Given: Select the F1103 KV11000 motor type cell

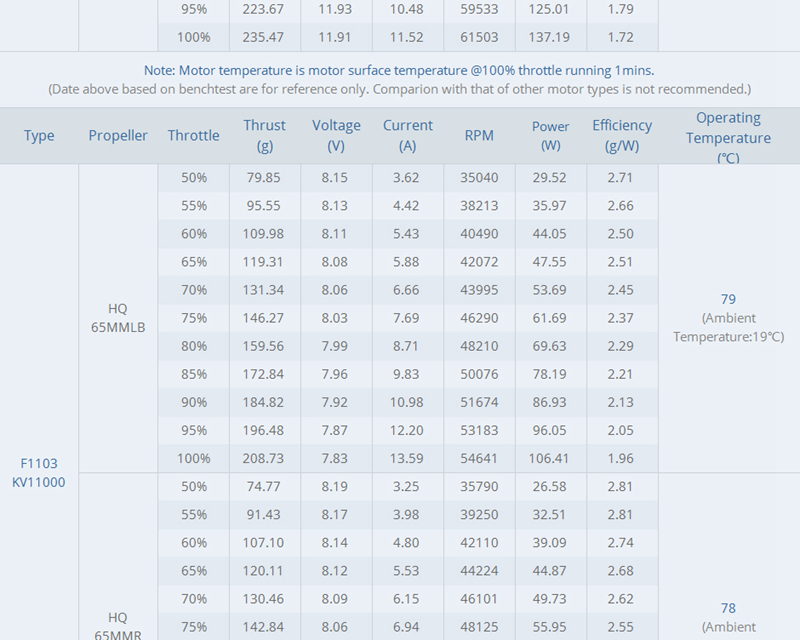Looking at the screenshot, I should (x=39, y=472).
